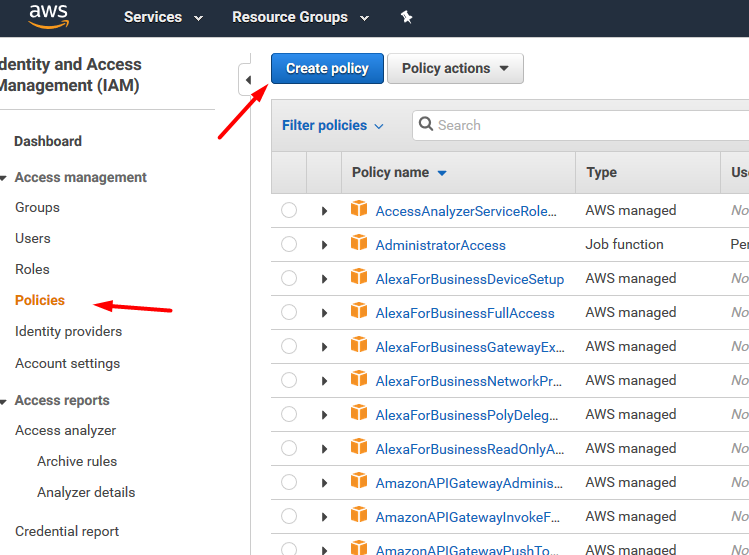Open the AlexaForBusinessNetworkPr policy link
Screen dimensions: 749x555
(x=468, y=381)
